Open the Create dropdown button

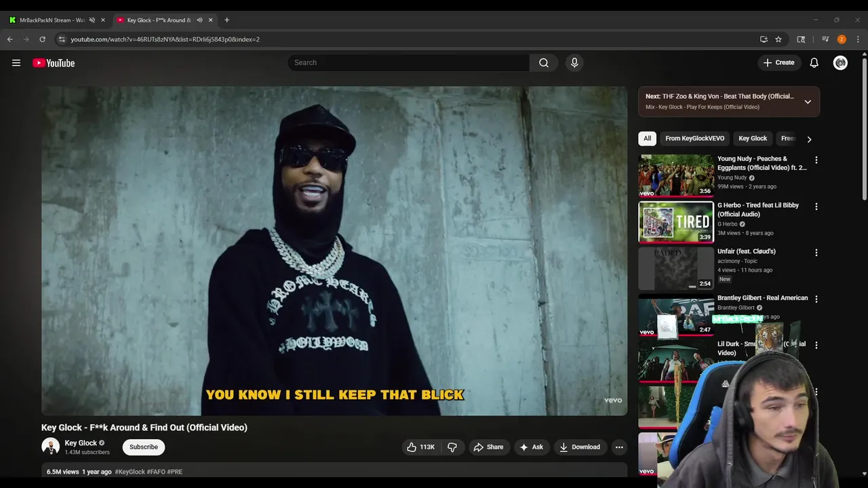tap(778, 62)
